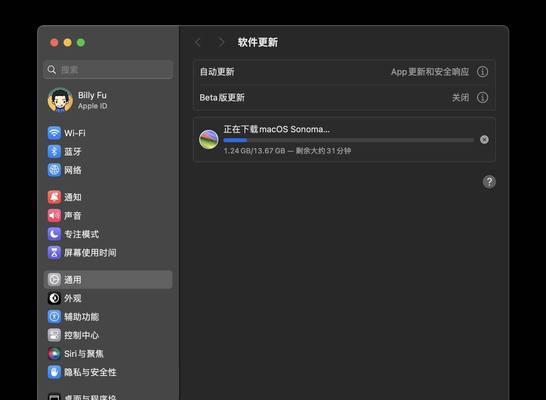Click the Sonoma download progress bar
Viewport: 546px width, 400px height.
[x=349, y=140]
